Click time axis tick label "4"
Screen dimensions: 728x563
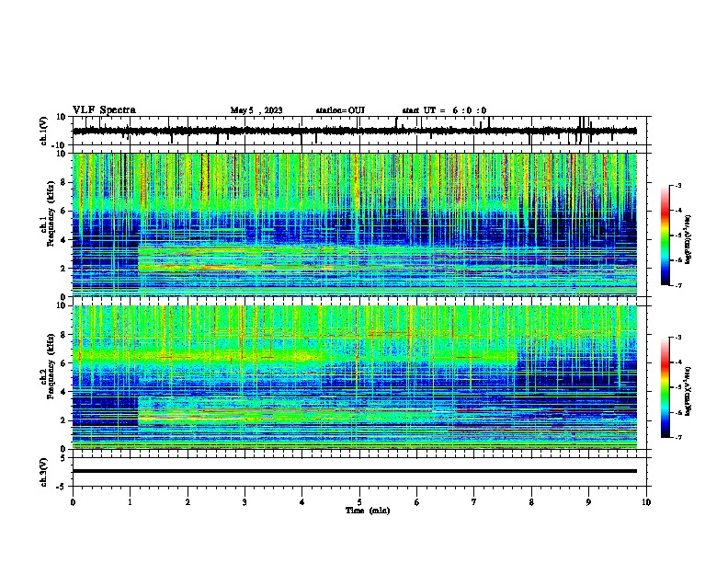click(x=302, y=502)
